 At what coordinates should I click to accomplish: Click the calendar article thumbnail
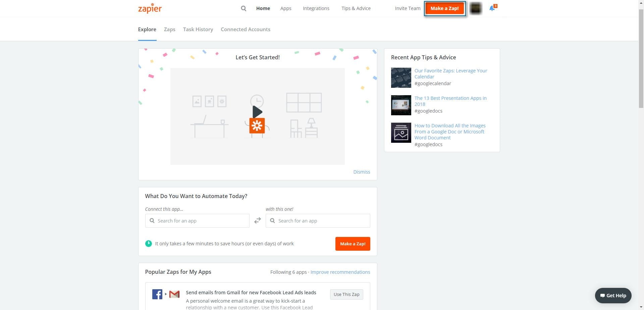(x=401, y=78)
